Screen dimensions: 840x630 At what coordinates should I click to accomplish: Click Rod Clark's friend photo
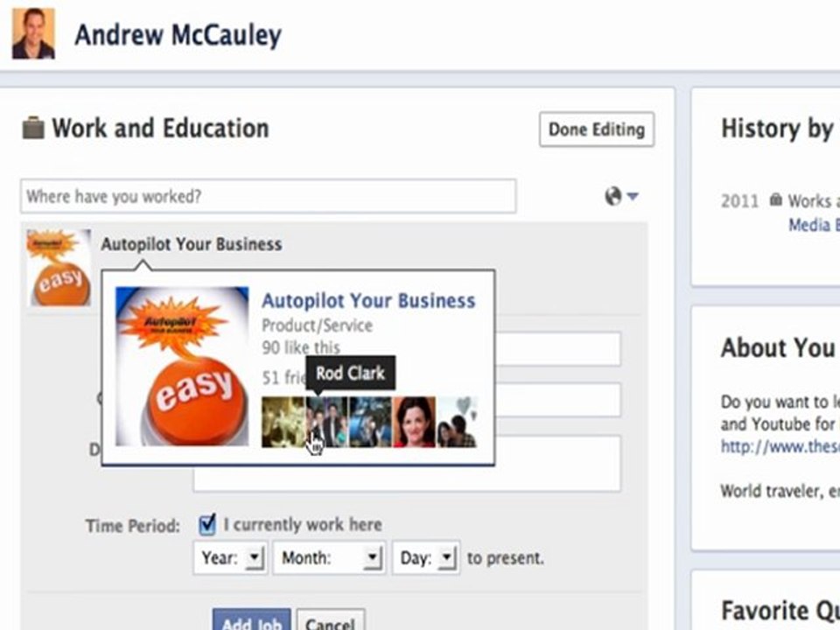pos(326,422)
